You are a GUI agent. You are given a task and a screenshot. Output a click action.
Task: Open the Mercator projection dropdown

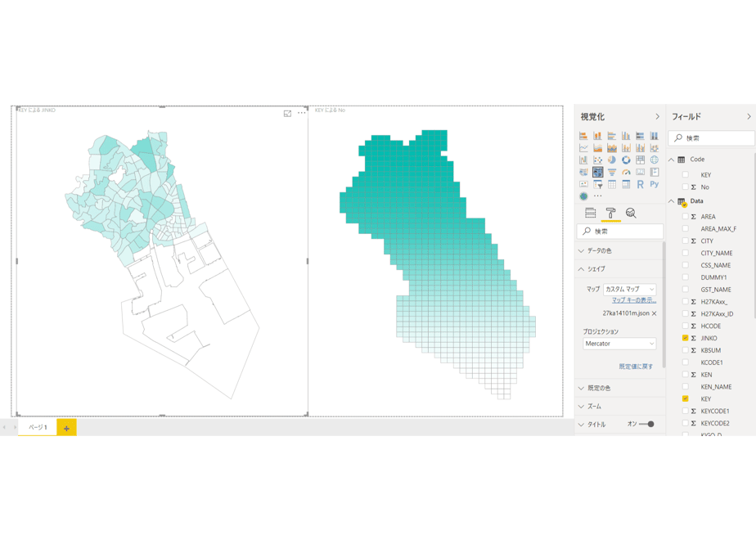tap(619, 344)
